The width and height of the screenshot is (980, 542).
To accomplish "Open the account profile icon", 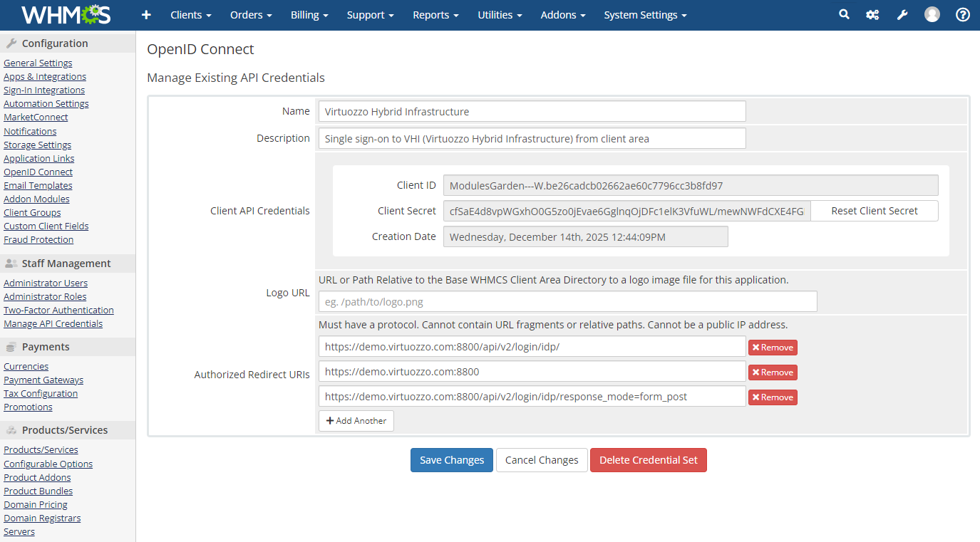I will 932,14.
